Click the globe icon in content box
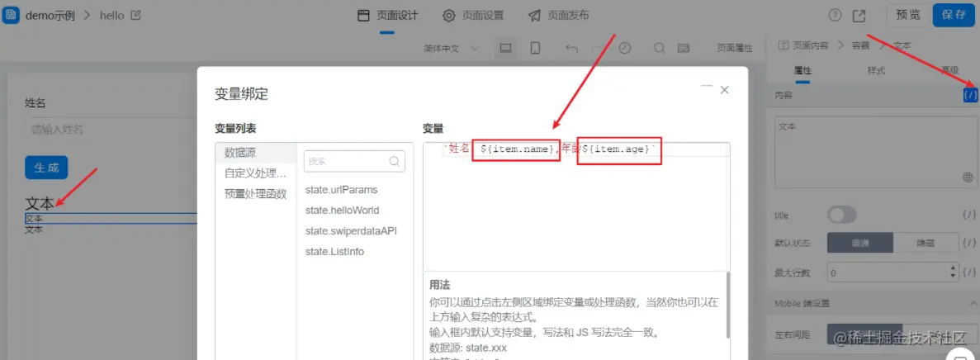The height and width of the screenshot is (360, 980). click(968, 178)
